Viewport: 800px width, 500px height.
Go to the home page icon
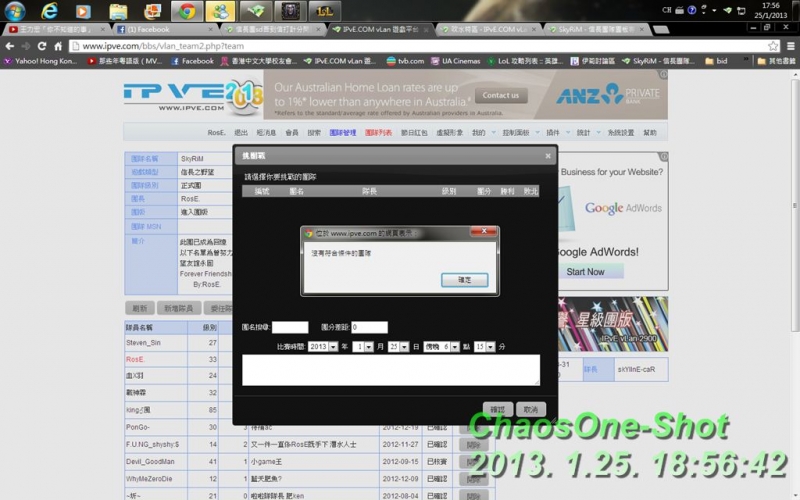click(x=58, y=46)
